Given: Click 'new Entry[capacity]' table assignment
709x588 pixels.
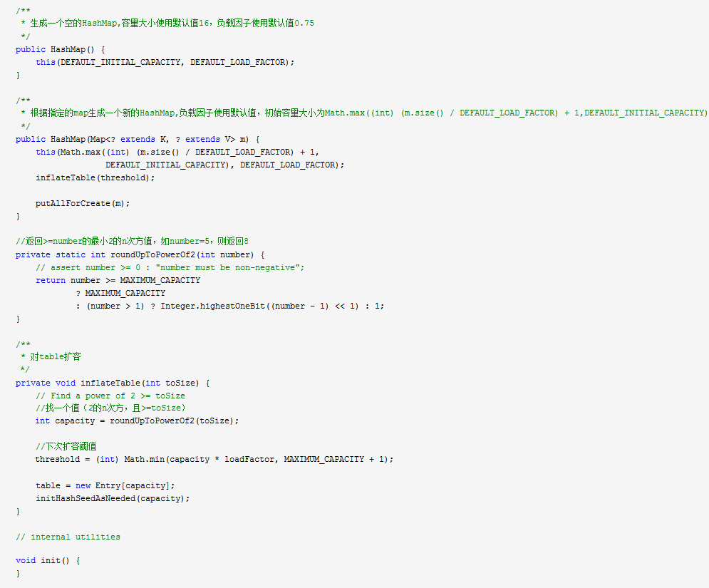Looking at the screenshot, I should click(123, 486).
